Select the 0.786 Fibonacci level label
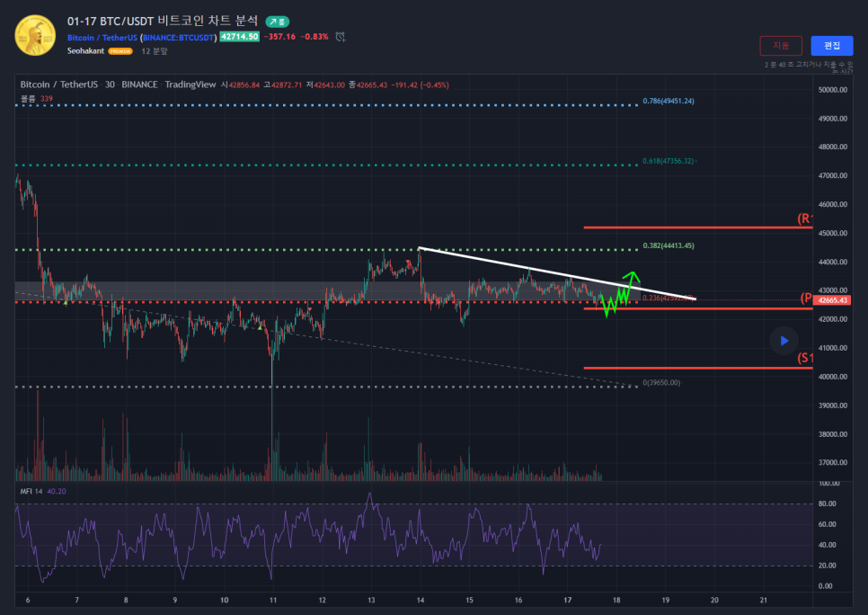The width and height of the screenshot is (868, 615). click(668, 102)
